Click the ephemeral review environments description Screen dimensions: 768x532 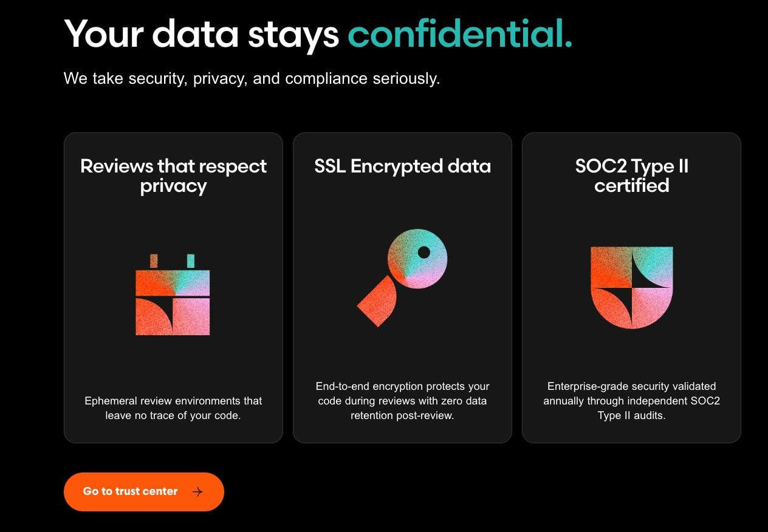point(173,409)
